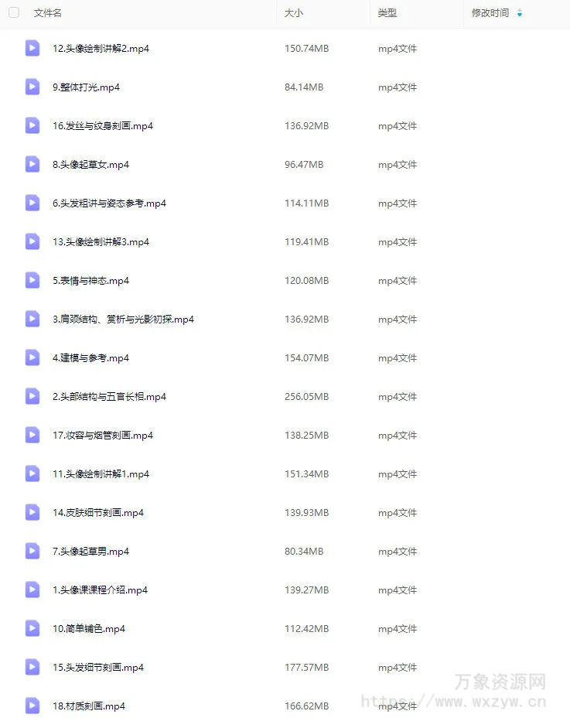Click video icon beside 14.皮肤细节刻画.mp4
Screen dimensions: 570x728
32,513
